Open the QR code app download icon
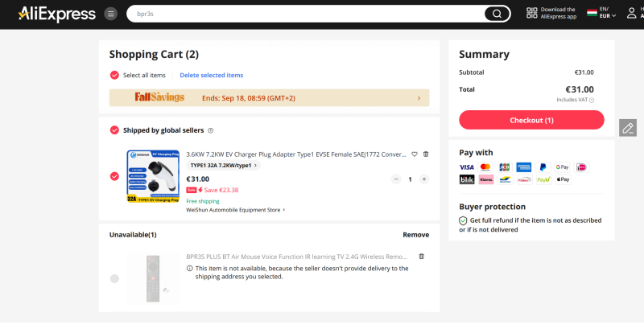 click(x=532, y=13)
